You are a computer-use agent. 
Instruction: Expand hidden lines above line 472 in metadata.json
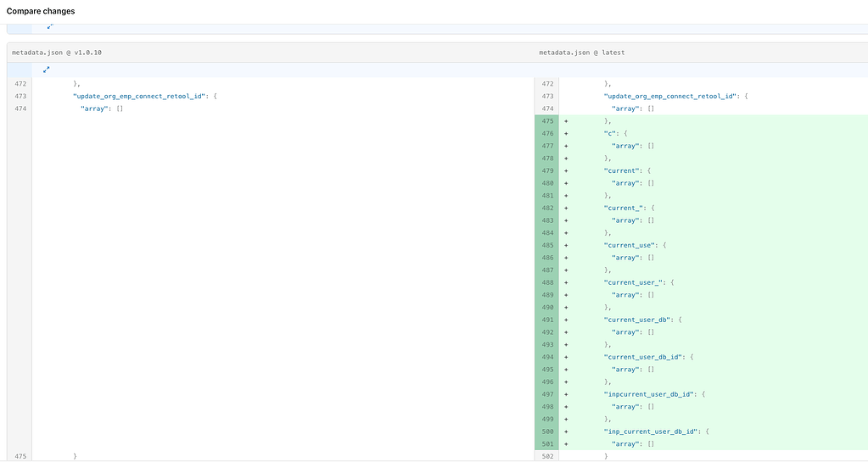pos(47,70)
